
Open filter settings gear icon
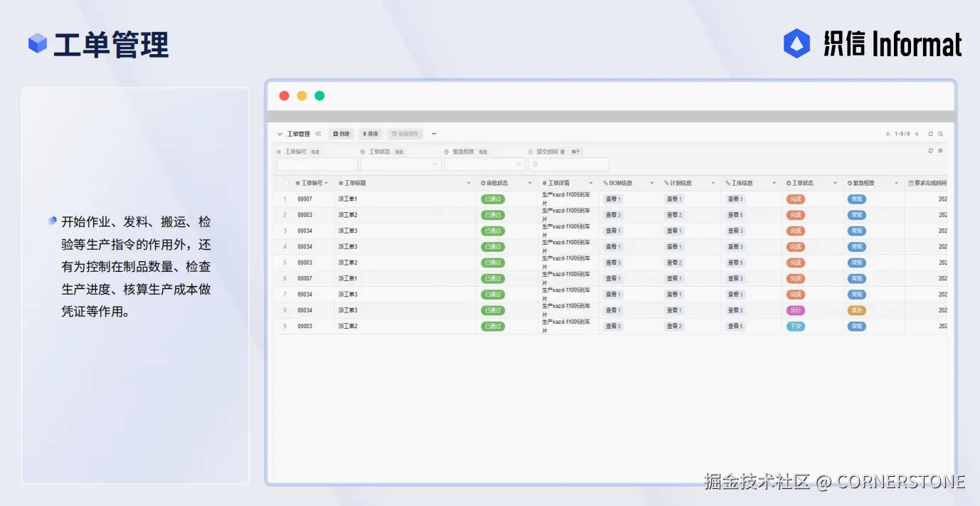click(x=940, y=151)
